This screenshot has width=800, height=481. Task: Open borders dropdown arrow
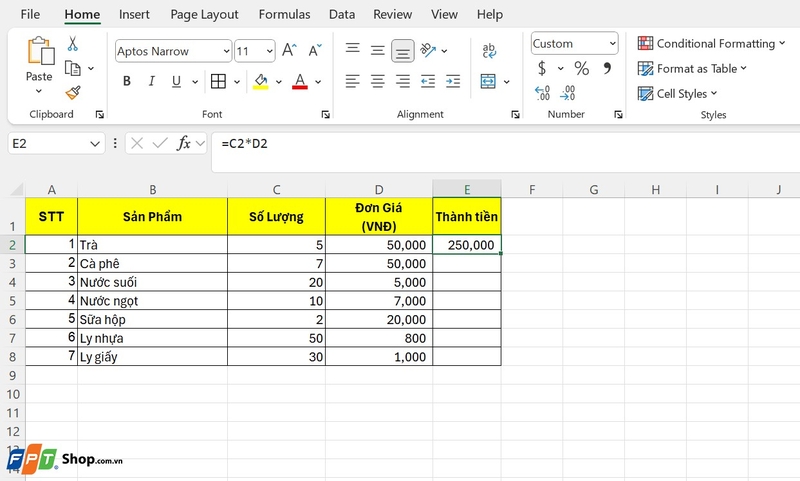[237, 82]
